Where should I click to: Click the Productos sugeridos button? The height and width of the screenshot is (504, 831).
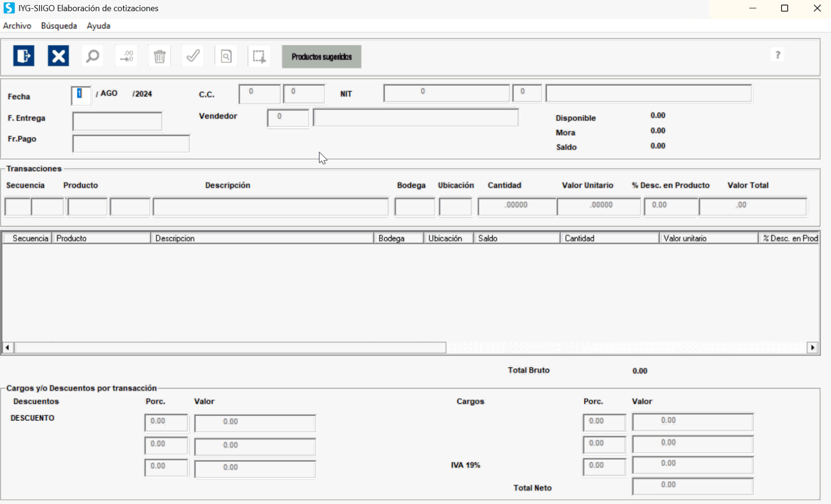click(x=322, y=56)
